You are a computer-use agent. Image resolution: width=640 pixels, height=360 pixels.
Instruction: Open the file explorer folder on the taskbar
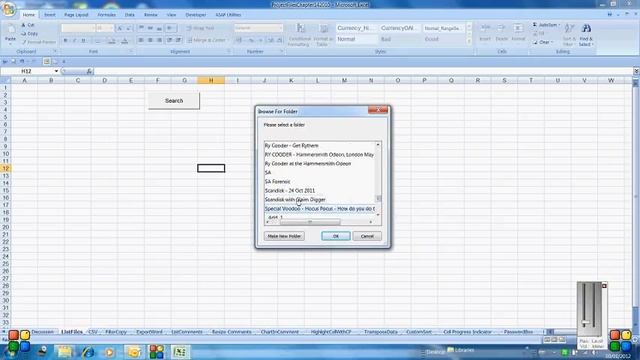coord(64,351)
